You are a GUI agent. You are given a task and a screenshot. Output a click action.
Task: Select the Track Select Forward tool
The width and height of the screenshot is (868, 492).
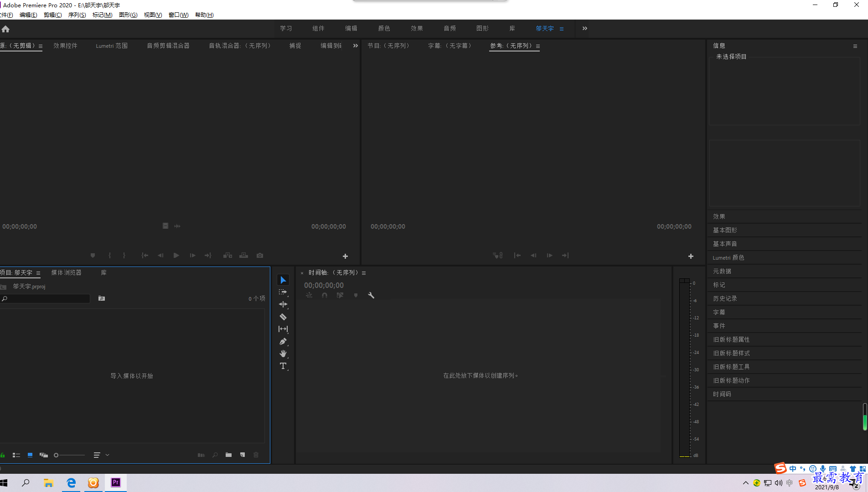(x=283, y=292)
